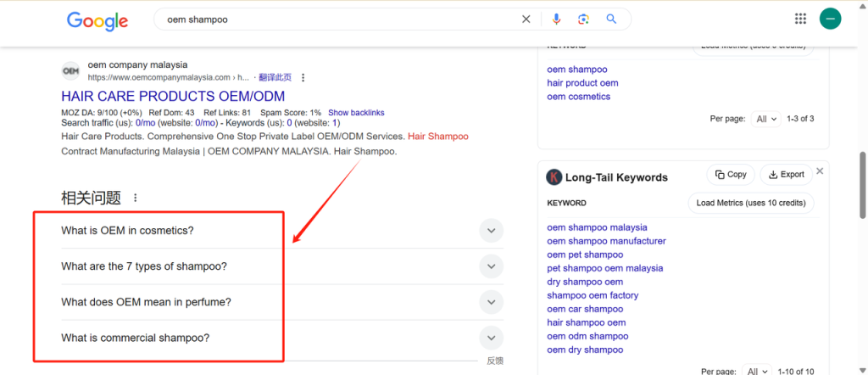Click the Show backlinks link
This screenshot has height=375, width=868.
[x=356, y=113]
